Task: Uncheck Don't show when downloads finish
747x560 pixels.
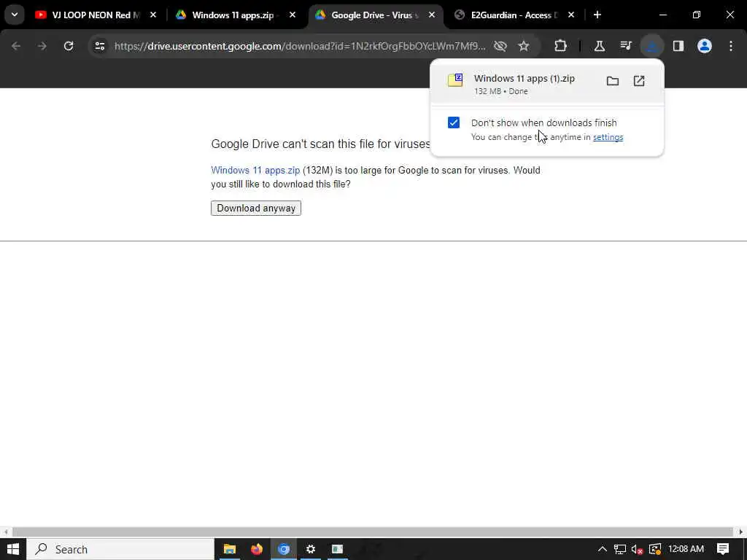Action: 454,122
